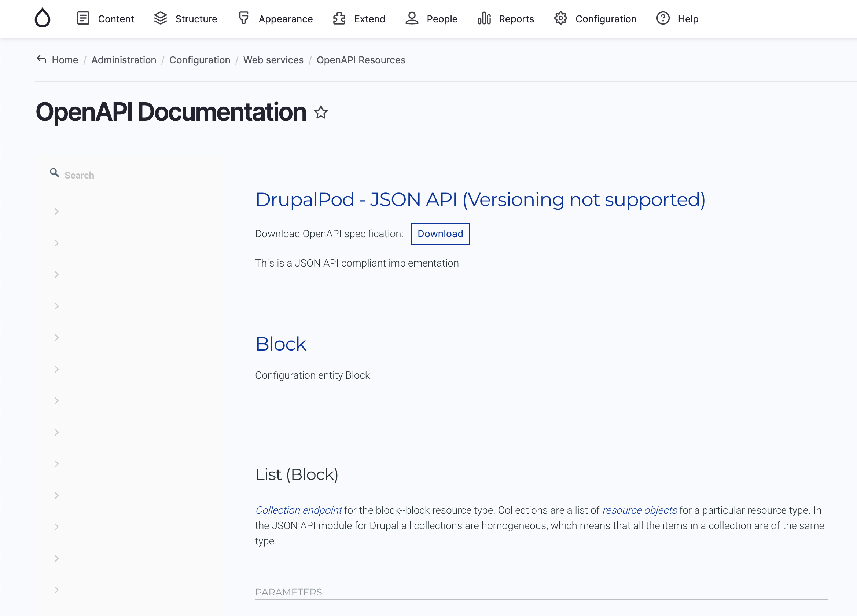Viewport: 857px width, 616px height.
Task: Click the Appearance brush icon
Action: coord(244,18)
